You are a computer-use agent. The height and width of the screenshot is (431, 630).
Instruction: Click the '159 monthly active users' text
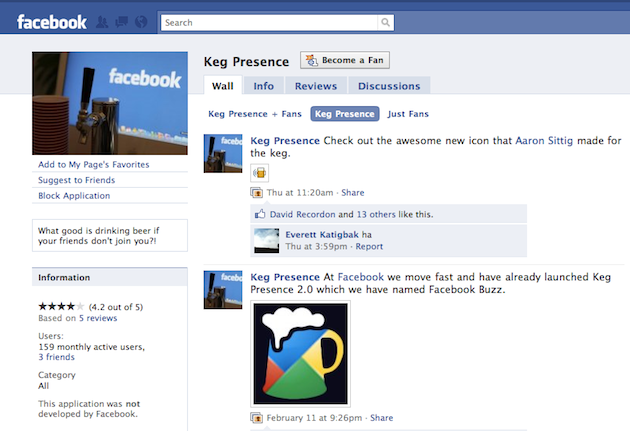[91, 347]
